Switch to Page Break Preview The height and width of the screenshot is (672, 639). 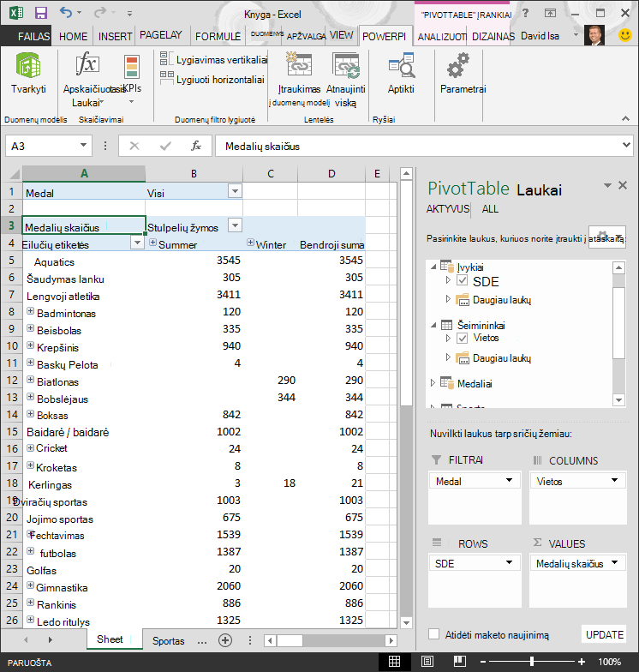(460, 662)
